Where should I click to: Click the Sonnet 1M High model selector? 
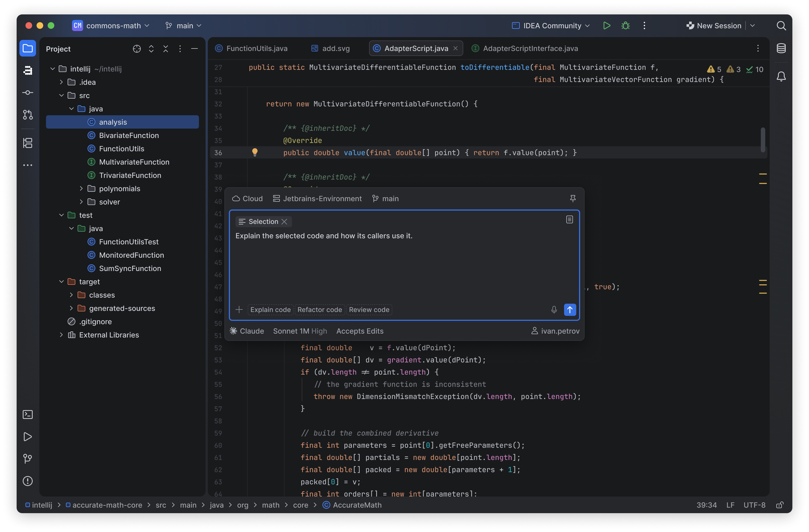[300, 331]
